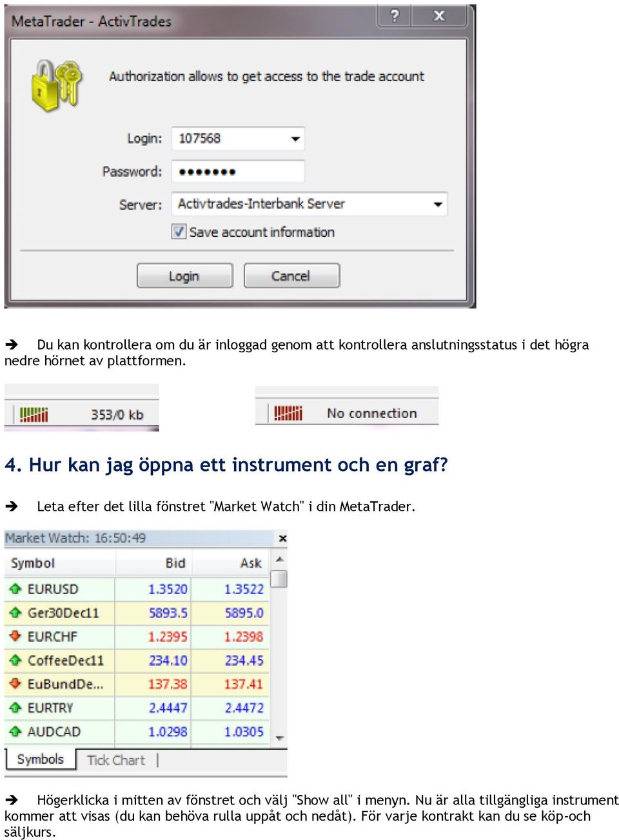
Task: Click the Ger30Dec11 bid 5893.5
Action: coord(168,613)
